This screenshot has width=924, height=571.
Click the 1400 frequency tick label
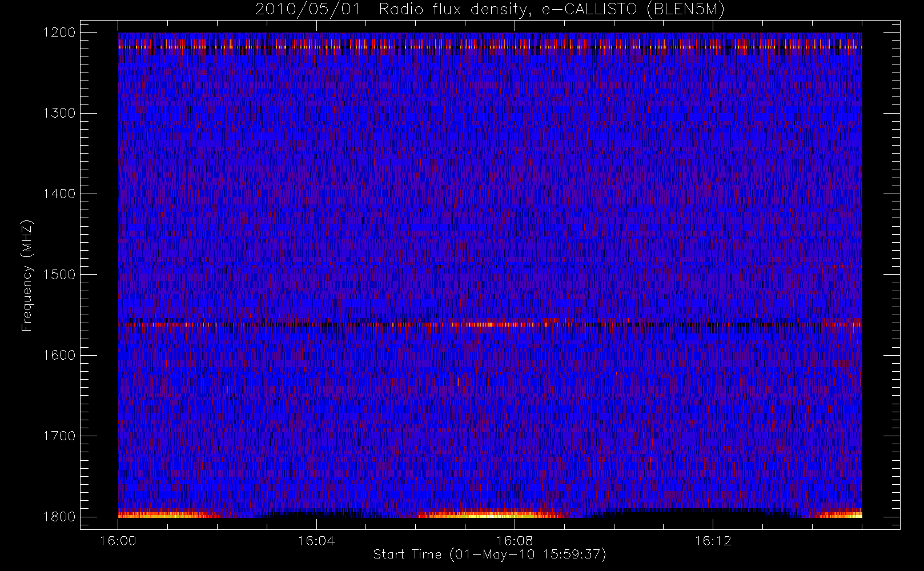click(x=59, y=194)
